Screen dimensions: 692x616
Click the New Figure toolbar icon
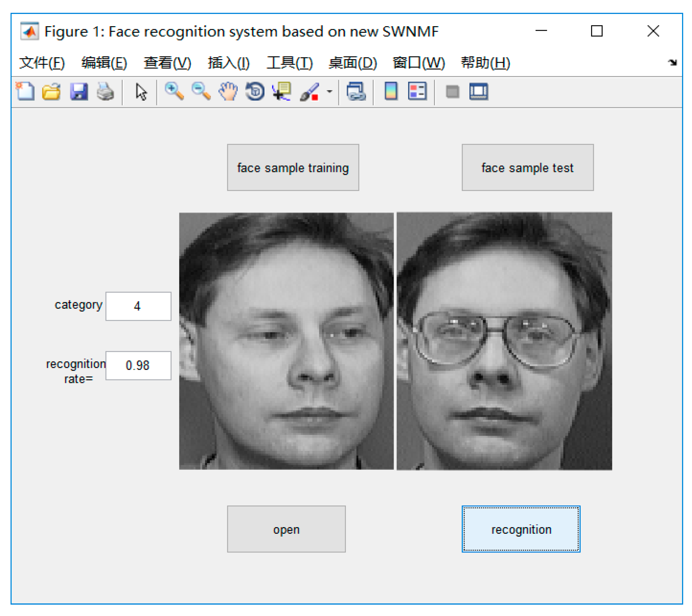[x=25, y=92]
